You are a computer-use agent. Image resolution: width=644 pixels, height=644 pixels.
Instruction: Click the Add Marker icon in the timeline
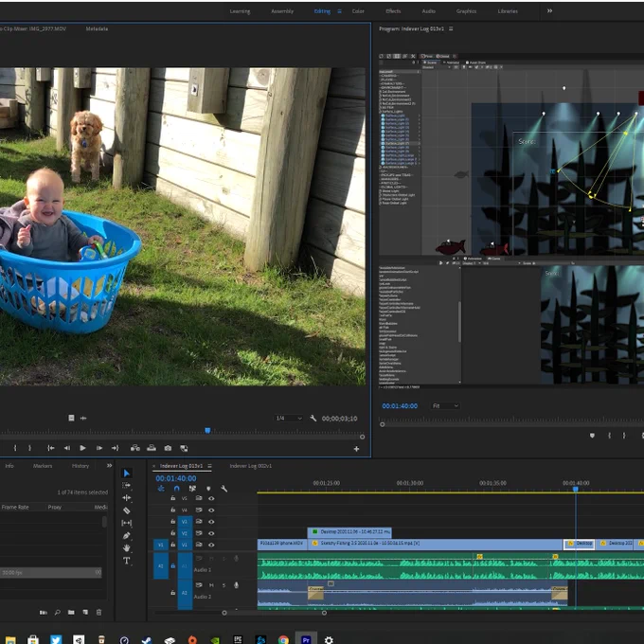click(x=208, y=489)
